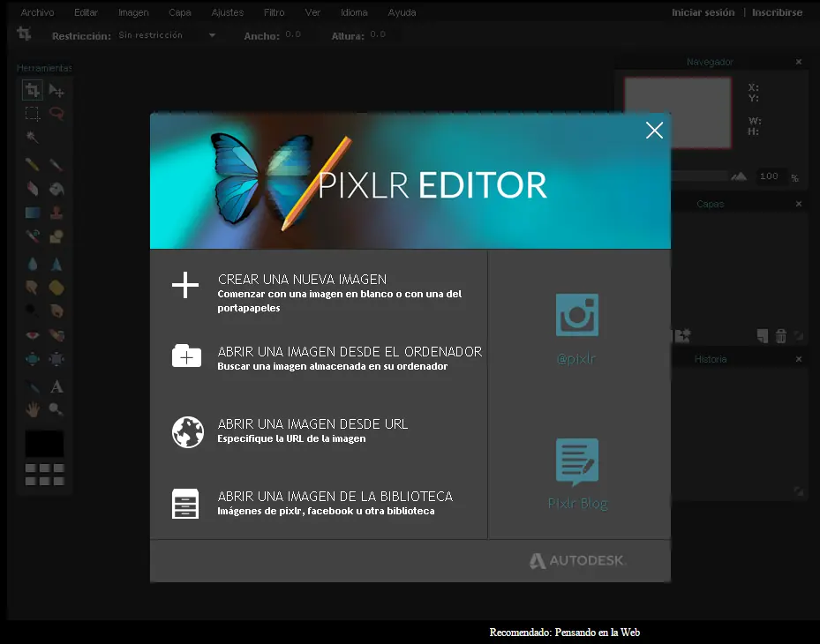Screen dimensions: 820x644
Task: Close the Pixlr Editor welcome dialog
Action: click(654, 131)
